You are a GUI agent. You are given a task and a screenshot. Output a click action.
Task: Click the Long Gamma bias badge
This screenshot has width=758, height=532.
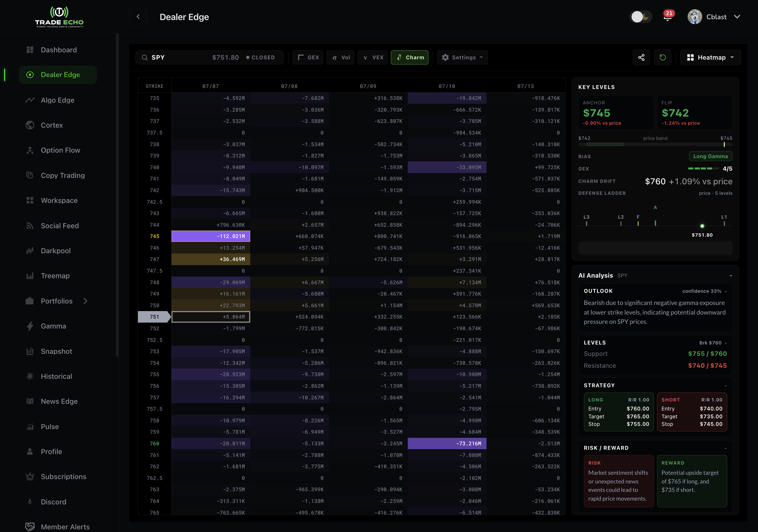(x=710, y=156)
